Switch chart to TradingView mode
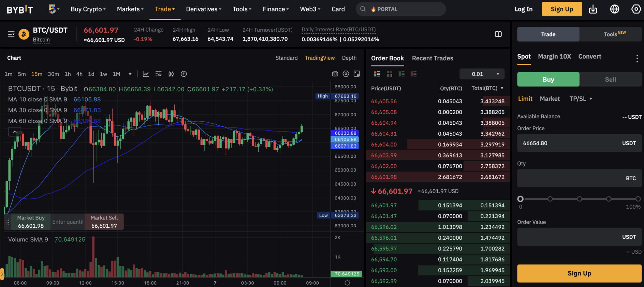Screen dimensions: 644x287 point(320,58)
